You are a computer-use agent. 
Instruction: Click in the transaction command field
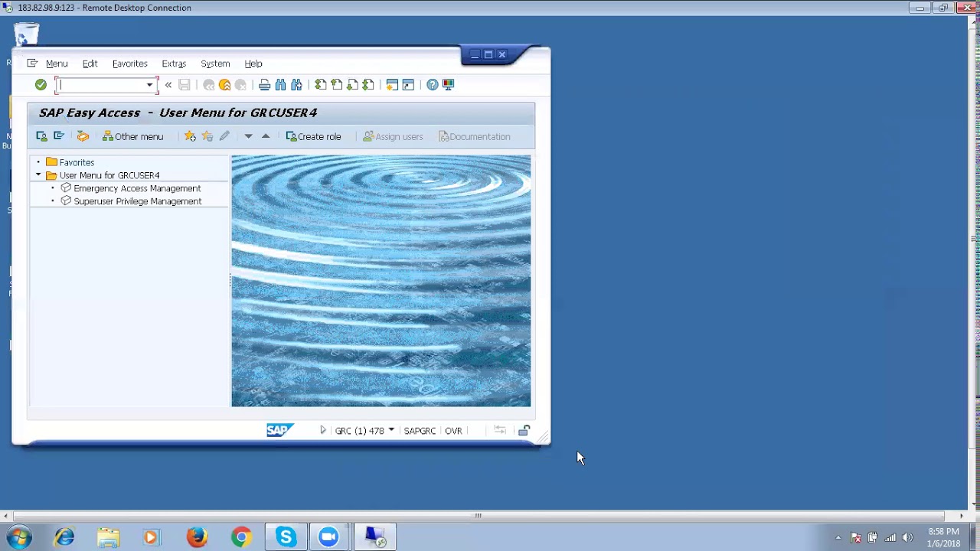100,85
